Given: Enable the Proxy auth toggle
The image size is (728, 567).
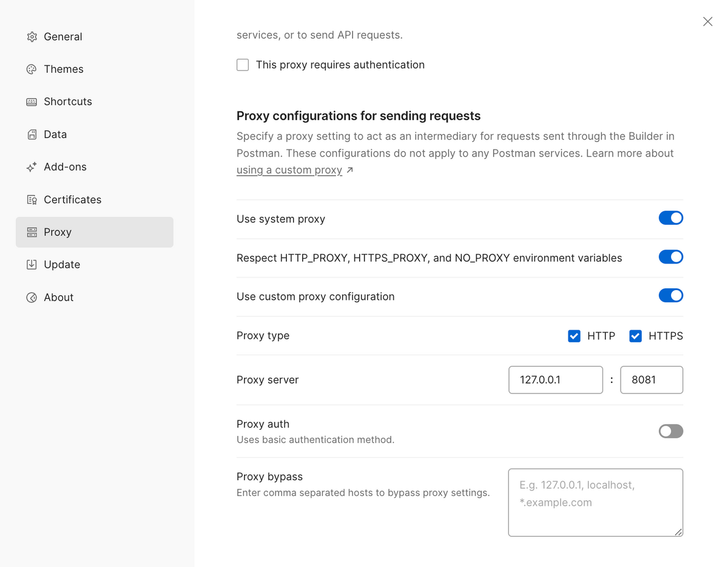Looking at the screenshot, I should pos(670,431).
